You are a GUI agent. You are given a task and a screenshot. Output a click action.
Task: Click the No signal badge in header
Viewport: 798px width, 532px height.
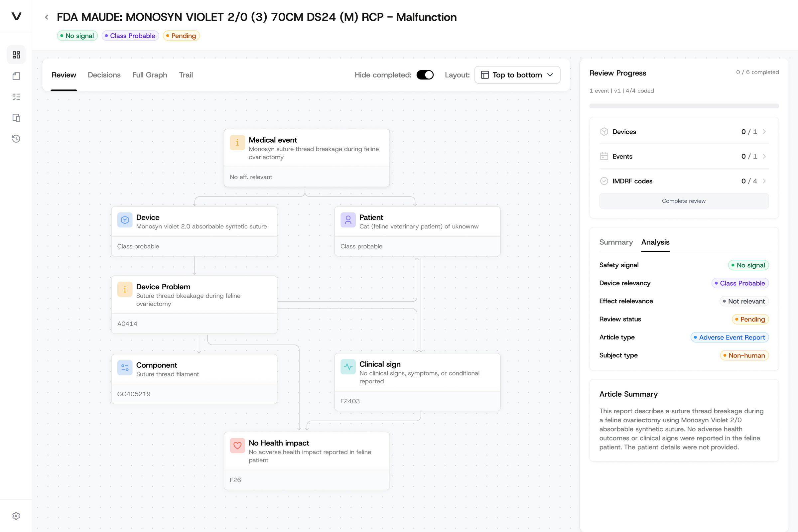click(x=77, y=36)
